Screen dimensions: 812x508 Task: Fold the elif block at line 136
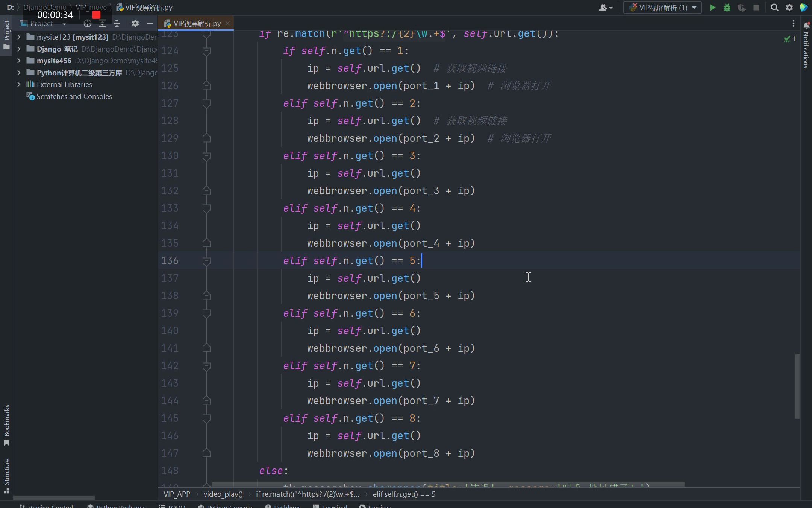[x=206, y=261]
